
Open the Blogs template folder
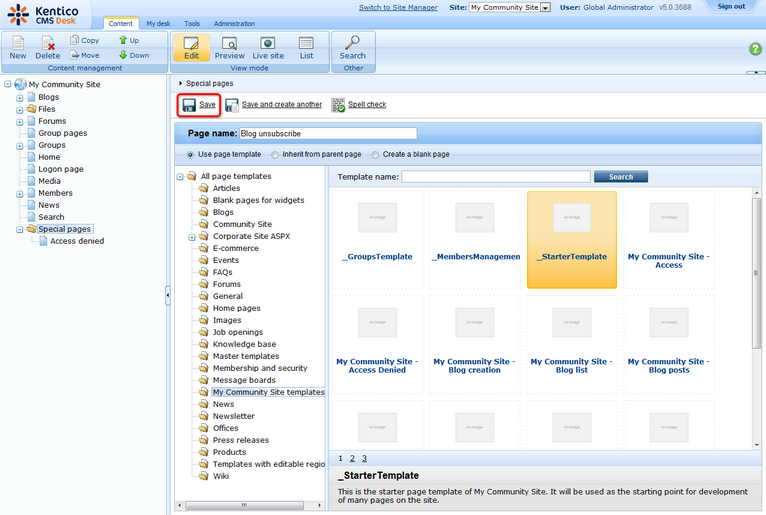(223, 212)
